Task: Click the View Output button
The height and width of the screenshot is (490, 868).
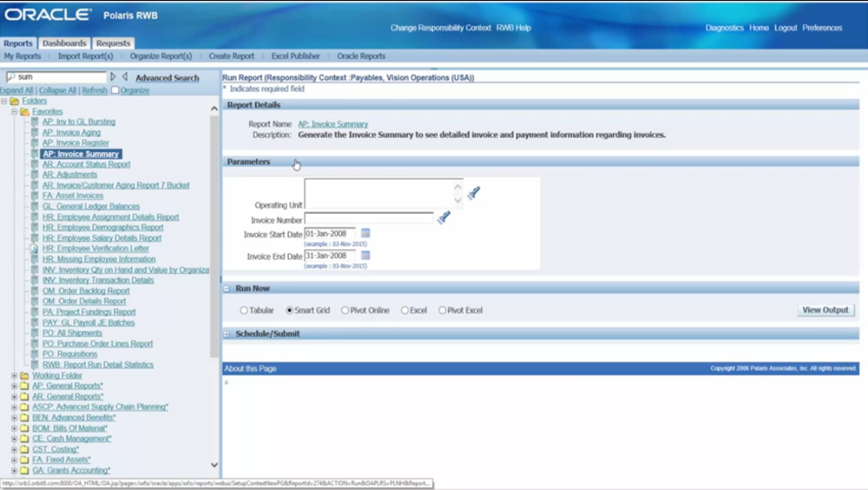Action: tap(825, 310)
